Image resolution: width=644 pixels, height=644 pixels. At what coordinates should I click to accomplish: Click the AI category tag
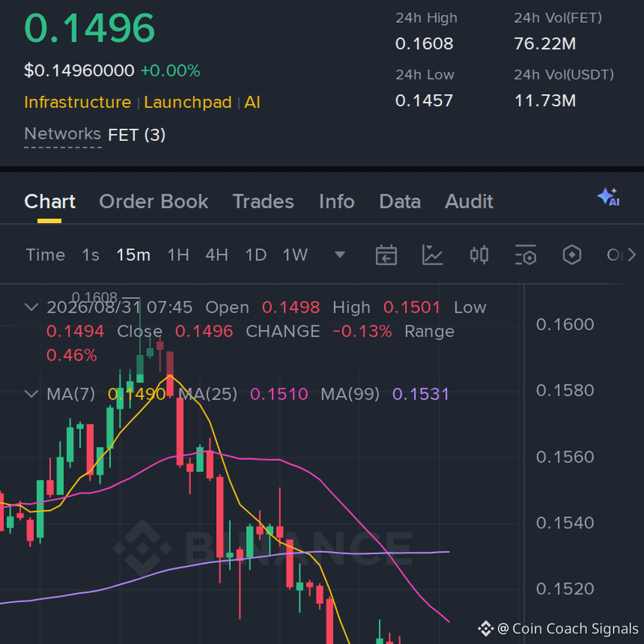click(x=252, y=103)
